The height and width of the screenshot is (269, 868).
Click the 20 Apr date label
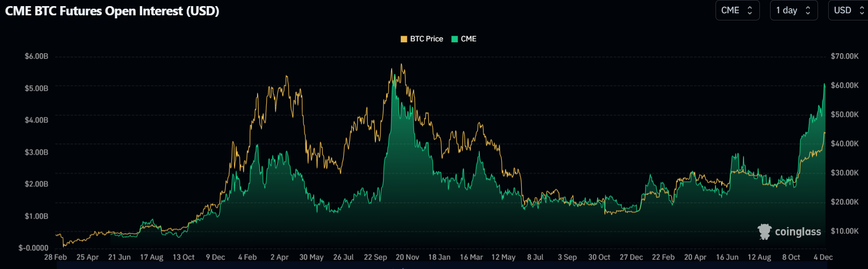pyautogui.click(x=695, y=257)
